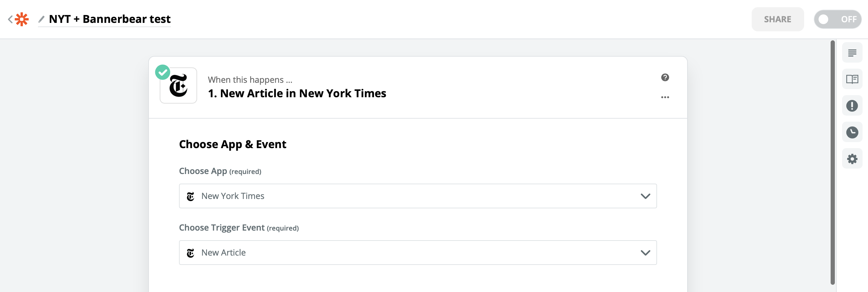Image resolution: width=868 pixels, height=292 pixels.
Task: Open Zap history clock icon
Action: click(x=852, y=132)
